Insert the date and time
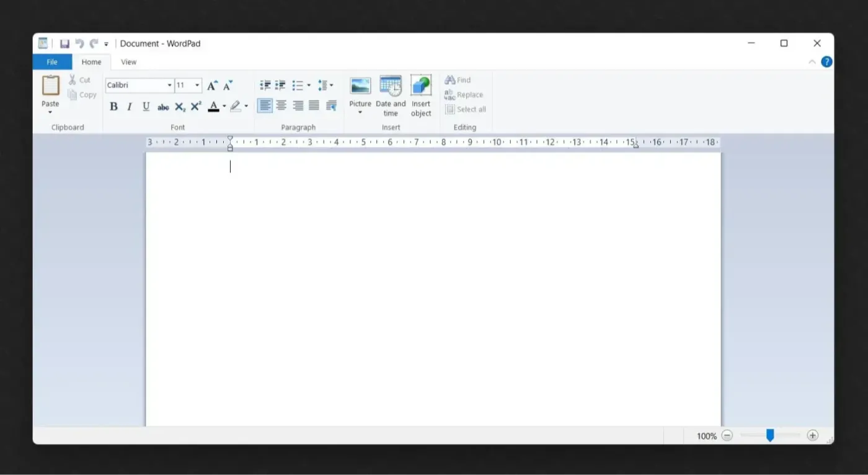868x475 pixels. [x=391, y=95]
